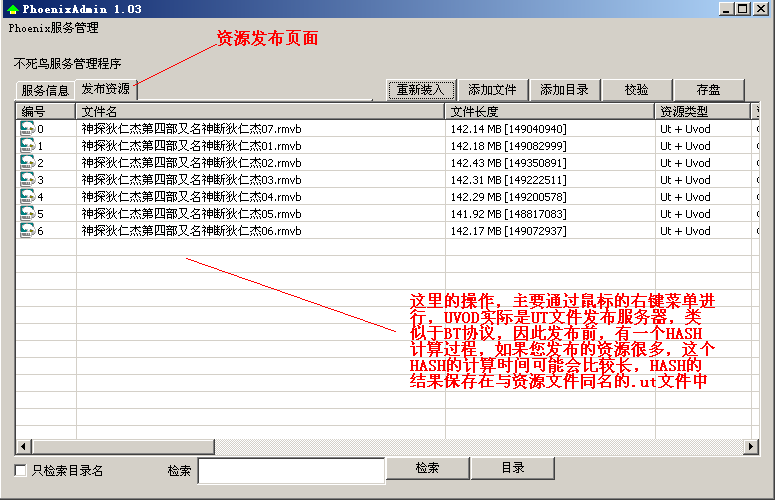This screenshot has width=775, height=501.
Task: Click file length 142.18 MB [149082999]
Action: point(509,146)
